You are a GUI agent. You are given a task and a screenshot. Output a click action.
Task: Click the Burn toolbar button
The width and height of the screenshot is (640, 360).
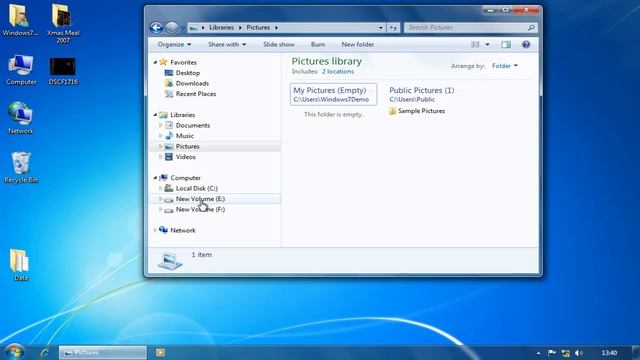(x=318, y=44)
